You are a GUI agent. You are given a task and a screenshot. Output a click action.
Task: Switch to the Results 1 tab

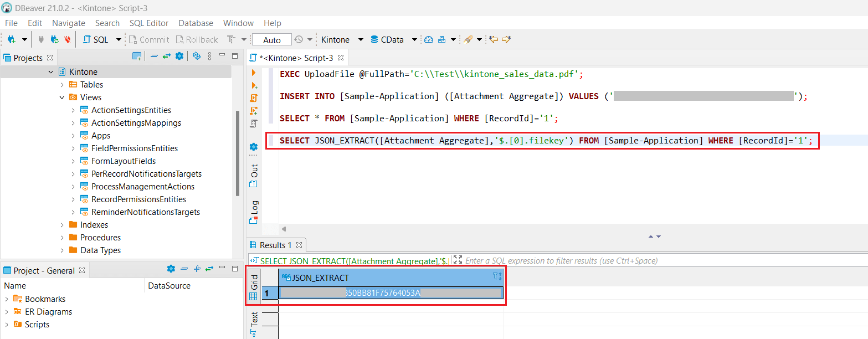click(275, 244)
